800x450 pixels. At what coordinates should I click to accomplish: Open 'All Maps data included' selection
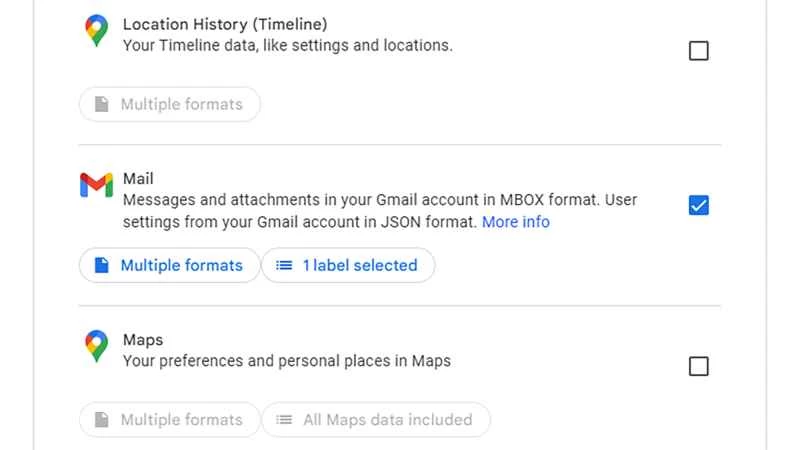tap(376, 420)
